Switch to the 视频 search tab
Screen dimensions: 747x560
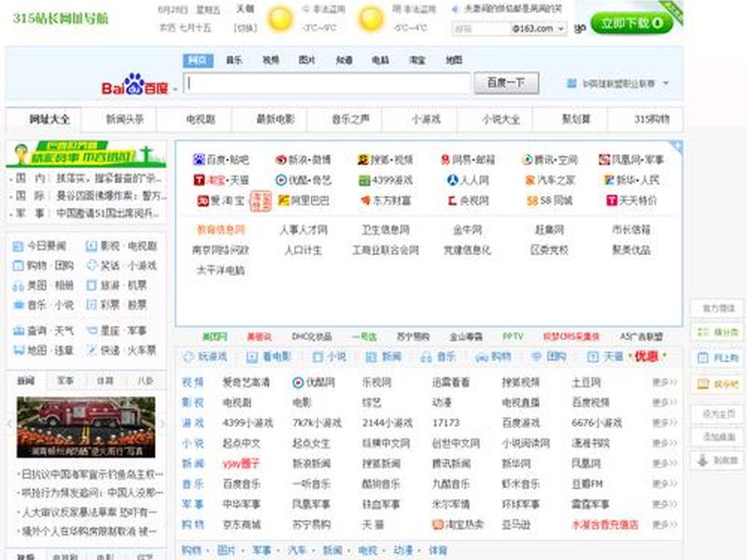[x=271, y=61]
